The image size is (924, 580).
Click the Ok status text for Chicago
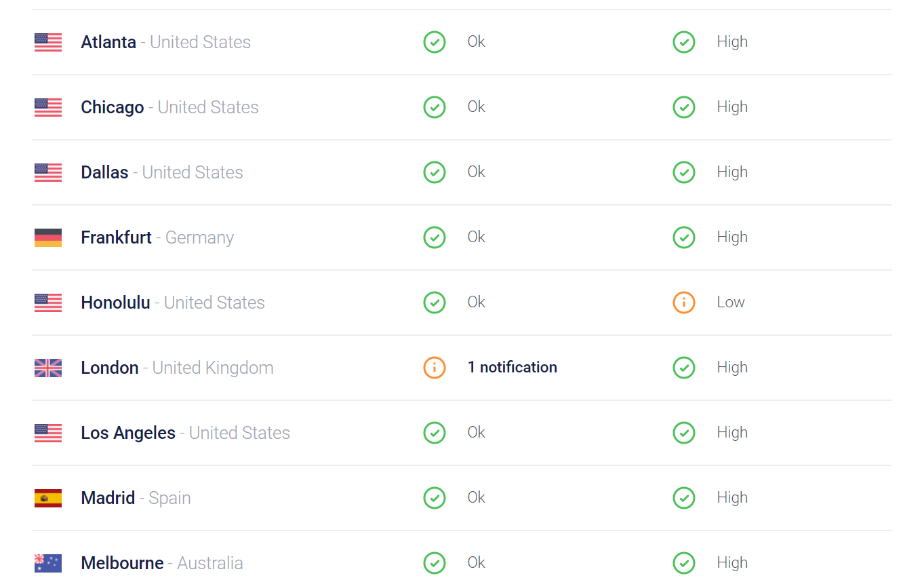[477, 107]
